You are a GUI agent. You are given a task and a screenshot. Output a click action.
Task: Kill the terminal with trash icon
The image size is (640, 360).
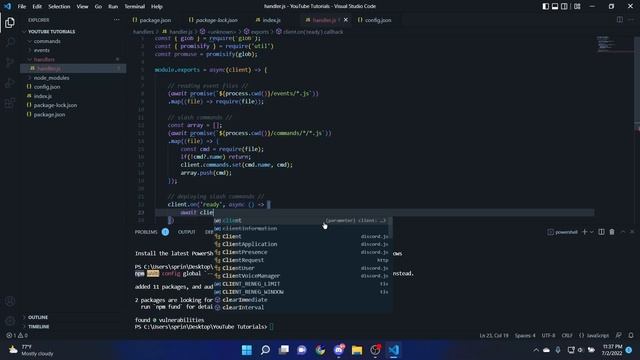pyautogui.click(x=612, y=232)
